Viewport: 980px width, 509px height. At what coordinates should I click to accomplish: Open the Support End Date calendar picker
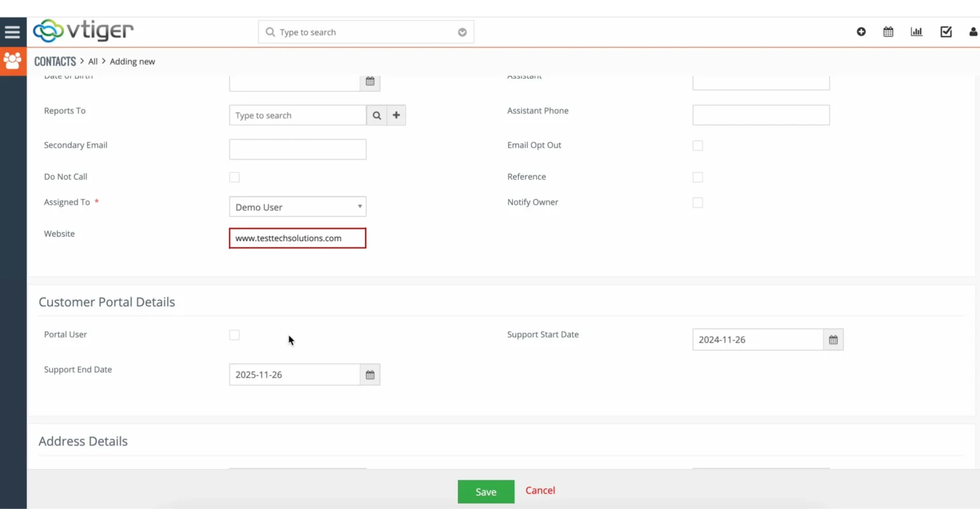[x=370, y=374]
